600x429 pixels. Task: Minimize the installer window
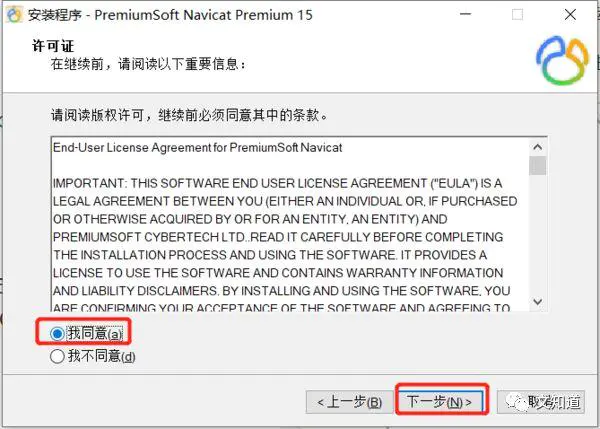tap(465, 15)
